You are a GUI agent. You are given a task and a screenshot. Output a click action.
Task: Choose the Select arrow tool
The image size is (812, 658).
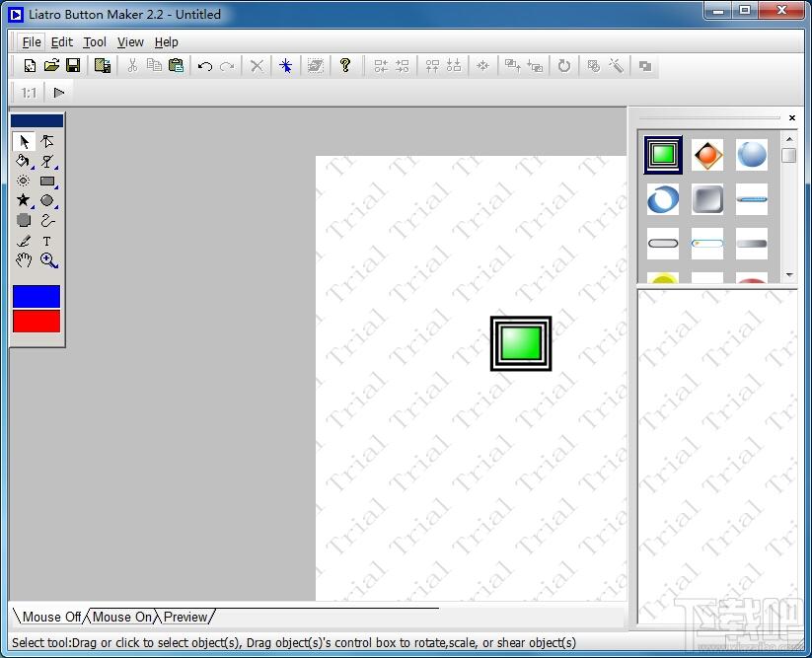24,141
